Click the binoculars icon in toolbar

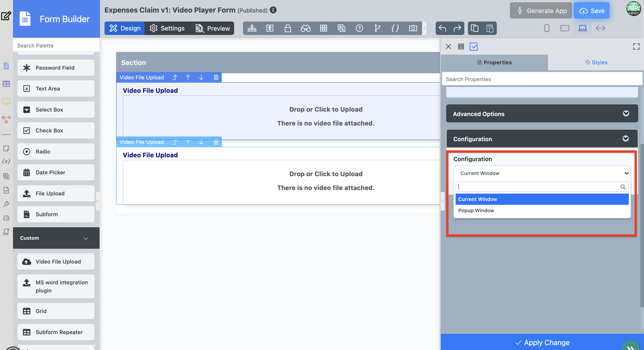[305, 28]
